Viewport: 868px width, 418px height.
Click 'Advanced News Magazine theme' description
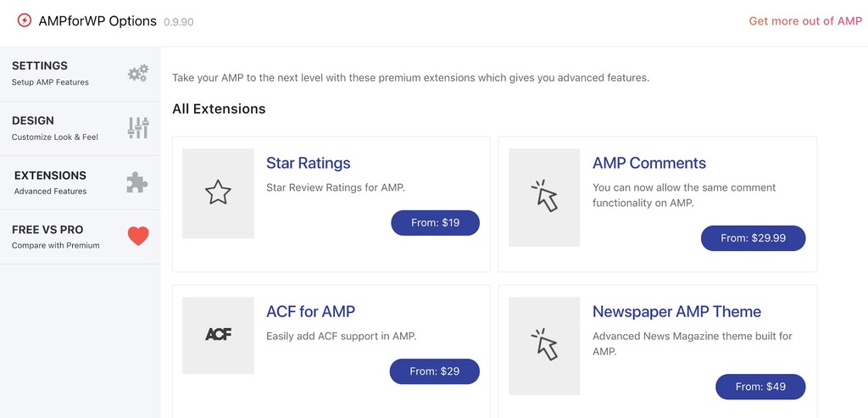693,344
